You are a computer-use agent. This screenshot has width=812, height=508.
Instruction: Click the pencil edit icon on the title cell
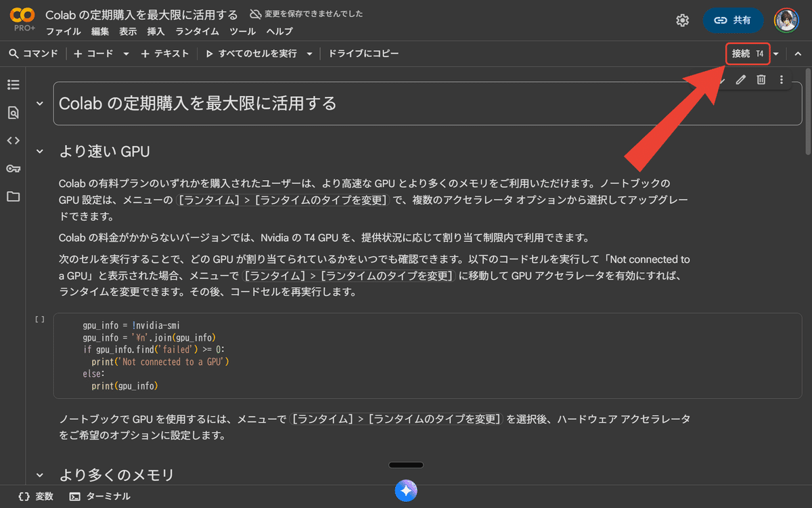(741, 80)
